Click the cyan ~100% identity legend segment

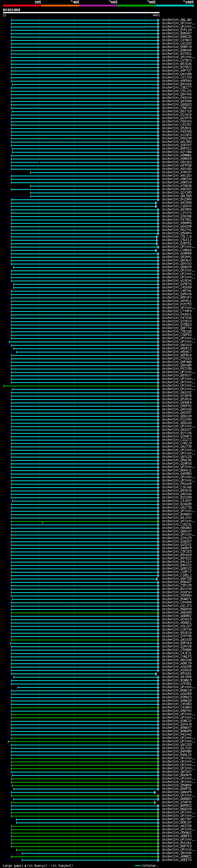click(175, 6)
